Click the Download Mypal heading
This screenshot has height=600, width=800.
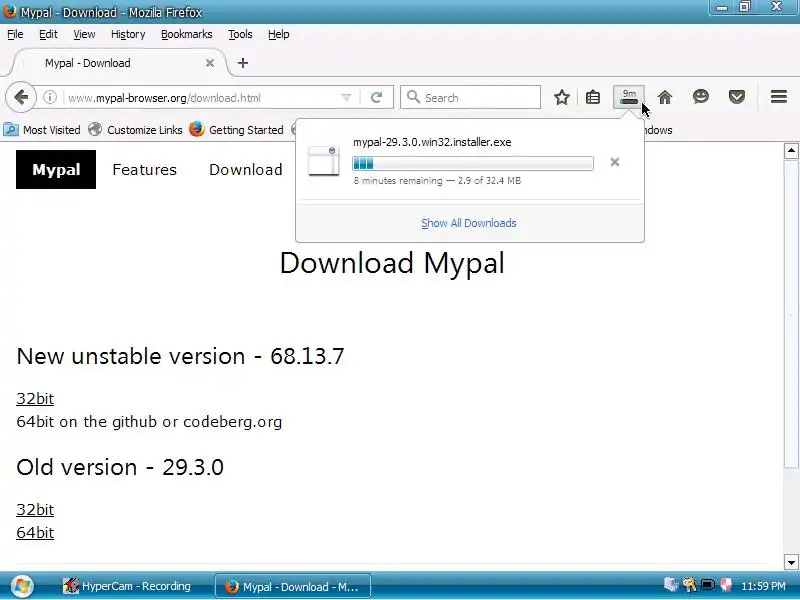(x=392, y=263)
